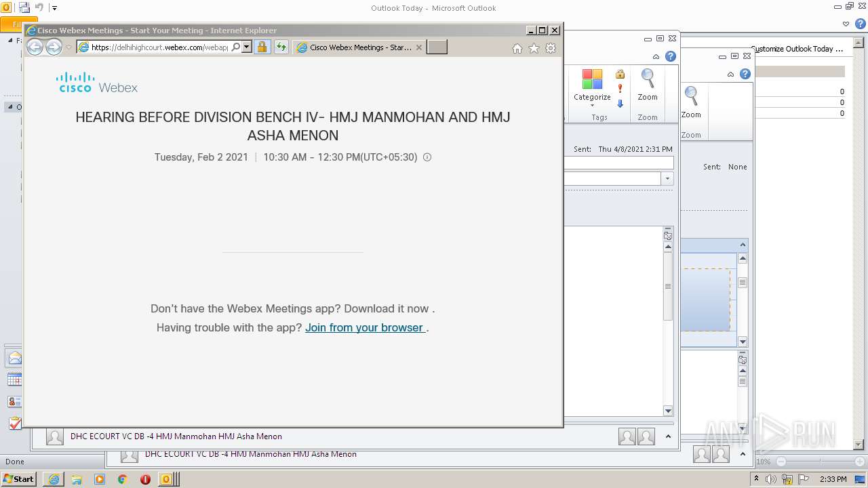The height and width of the screenshot is (488, 868).
Task: Open the Calendar view in the Outlook navigation pane
Action: tap(14, 380)
